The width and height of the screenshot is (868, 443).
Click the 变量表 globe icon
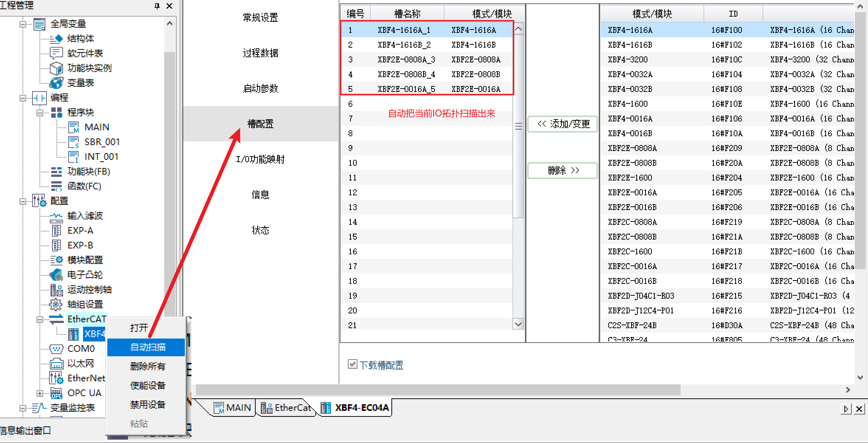click(56, 83)
